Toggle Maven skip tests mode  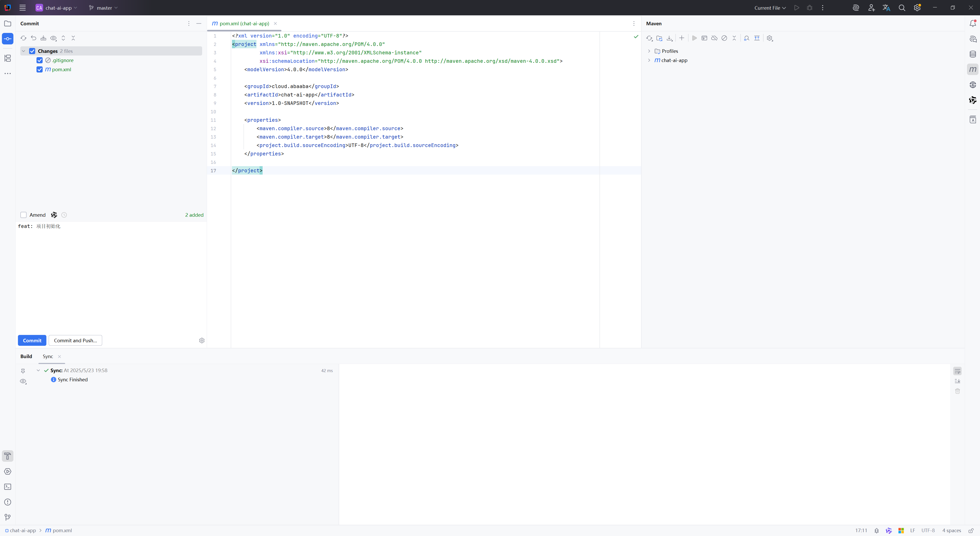pos(724,38)
